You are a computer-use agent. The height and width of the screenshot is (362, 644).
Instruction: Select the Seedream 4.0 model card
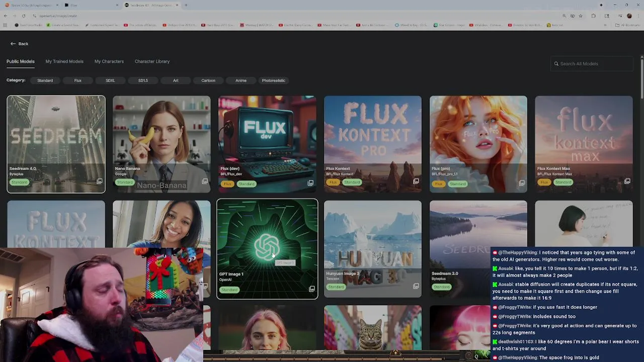tap(56, 144)
